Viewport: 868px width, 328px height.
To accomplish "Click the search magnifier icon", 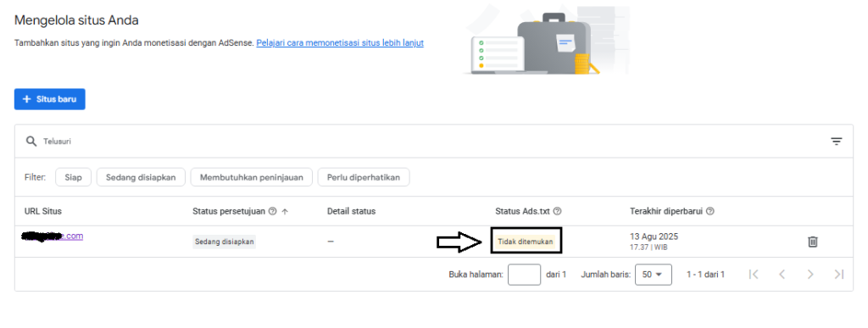I will click(x=31, y=141).
